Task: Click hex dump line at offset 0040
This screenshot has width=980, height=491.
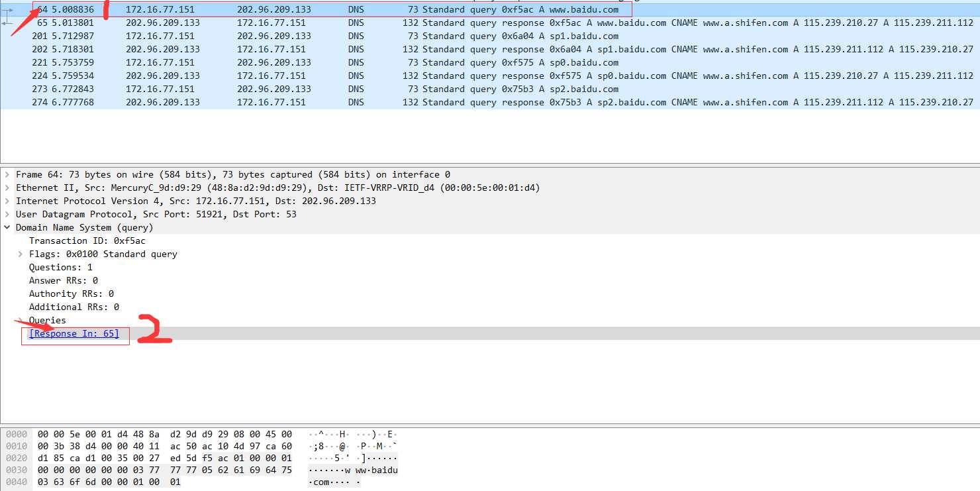Action: (183, 482)
